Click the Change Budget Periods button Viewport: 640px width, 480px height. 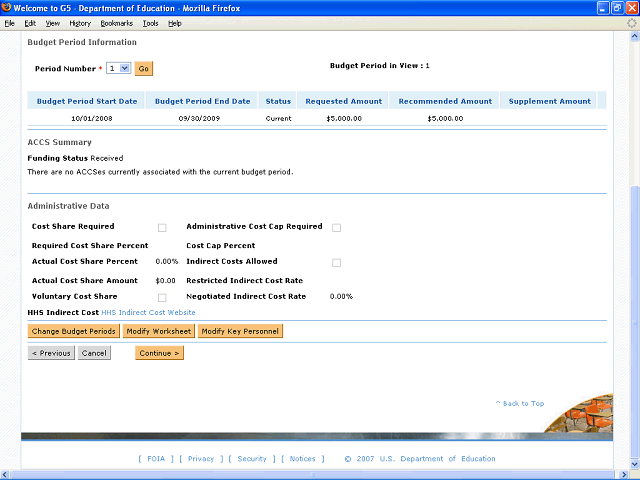coord(73,331)
